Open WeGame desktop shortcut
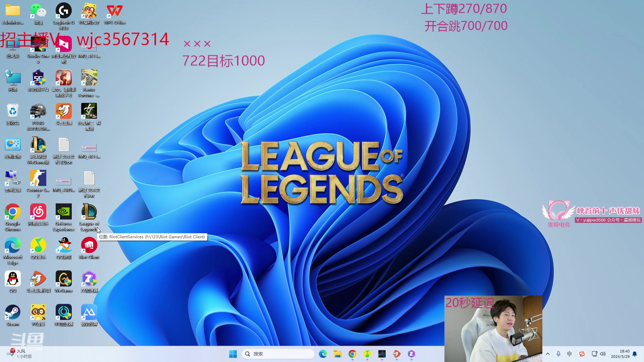The image size is (644, 362). (64, 282)
